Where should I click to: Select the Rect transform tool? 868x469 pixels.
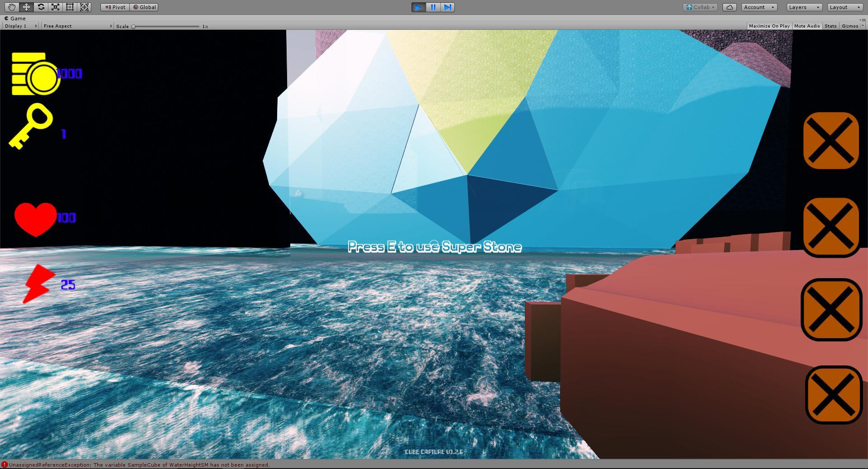click(x=70, y=7)
